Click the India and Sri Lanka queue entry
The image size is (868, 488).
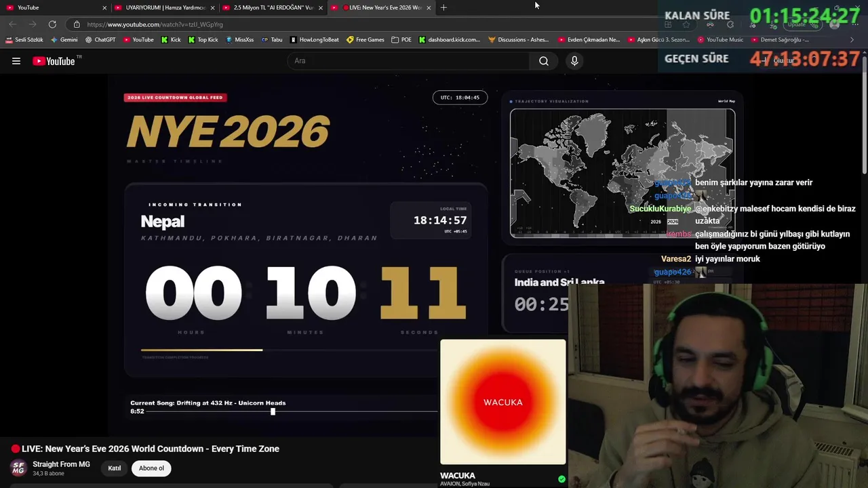pos(559,283)
